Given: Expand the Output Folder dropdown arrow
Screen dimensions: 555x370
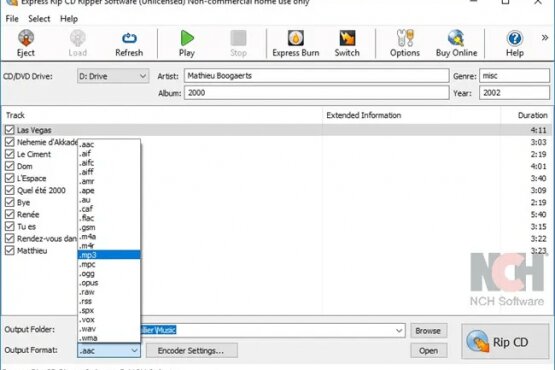Looking at the screenshot, I should [399, 331].
